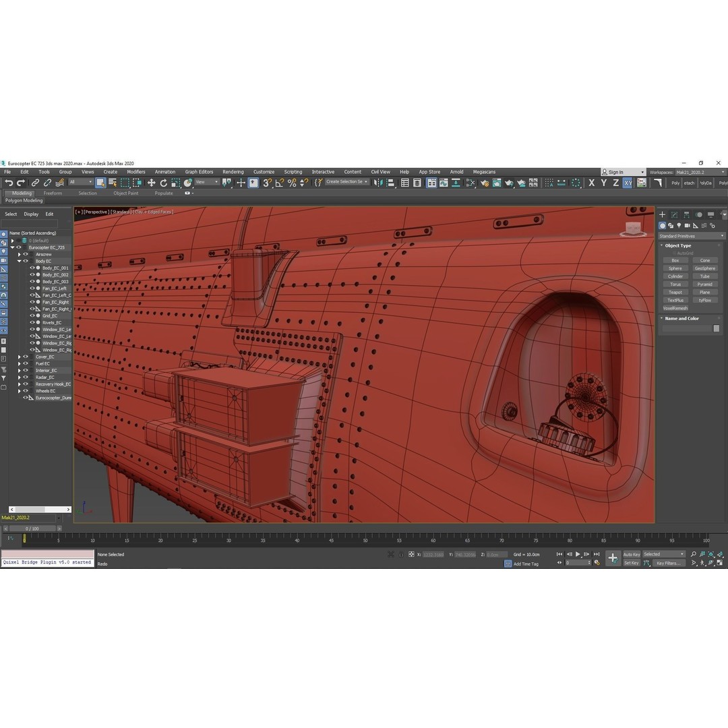
Task: Open the Create Selection Set dropdown
Action: pyautogui.click(x=347, y=182)
